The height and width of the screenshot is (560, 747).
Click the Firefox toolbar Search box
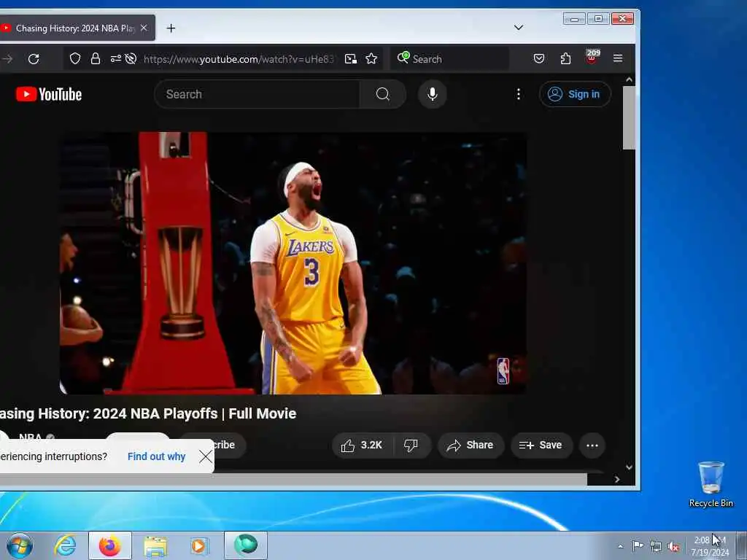[450, 59]
